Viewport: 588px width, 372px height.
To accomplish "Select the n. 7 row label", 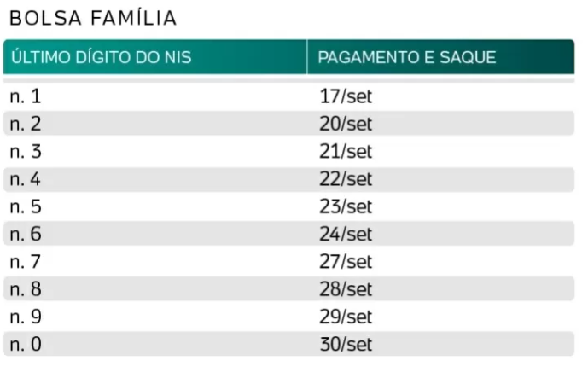I will 26,262.
